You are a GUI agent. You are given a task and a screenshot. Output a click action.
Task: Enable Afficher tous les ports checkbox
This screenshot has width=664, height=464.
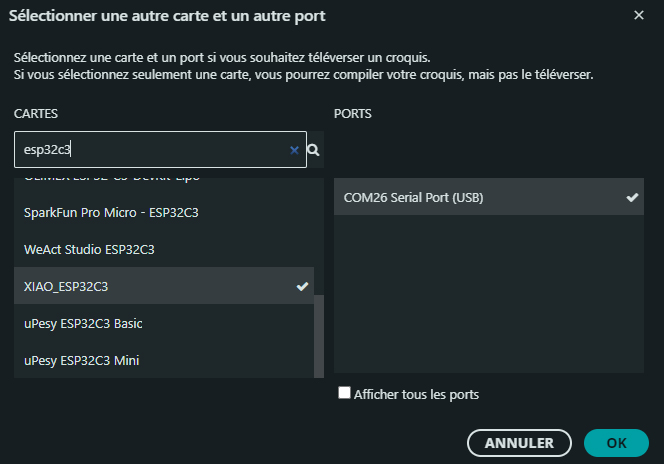tap(344, 394)
